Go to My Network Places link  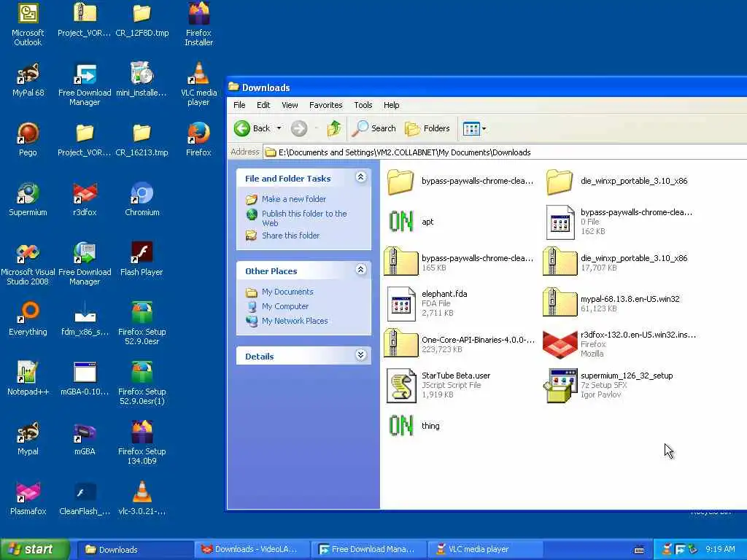(295, 321)
